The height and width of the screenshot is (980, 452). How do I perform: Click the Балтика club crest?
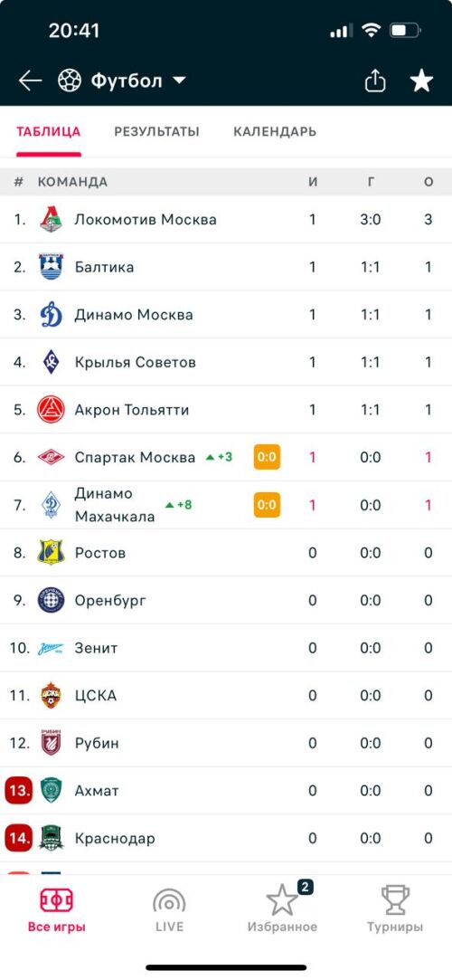[52, 267]
